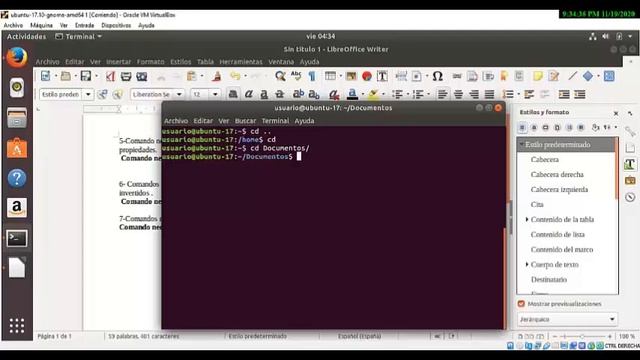Show applications grid in dock
This screenshot has height=360, width=640.
(x=17, y=326)
